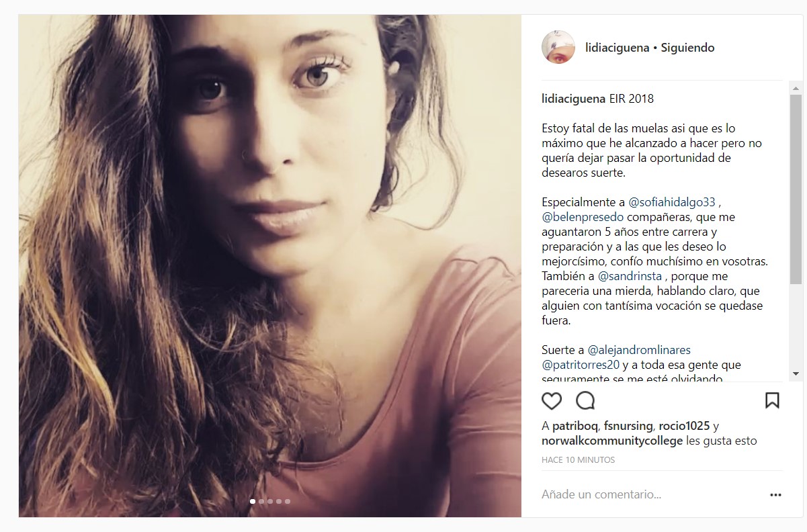Open @alejandromlinares profile mention
Screen dimensions: 807x532
click(x=639, y=350)
